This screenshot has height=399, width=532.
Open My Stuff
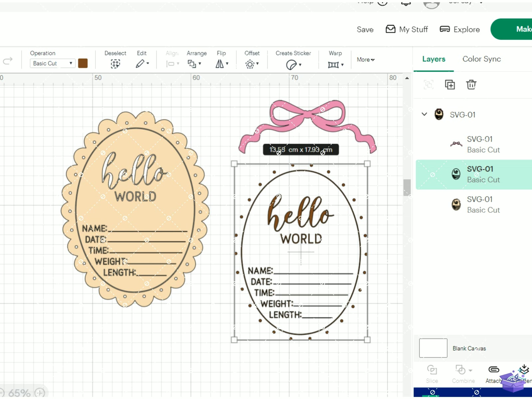407,29
